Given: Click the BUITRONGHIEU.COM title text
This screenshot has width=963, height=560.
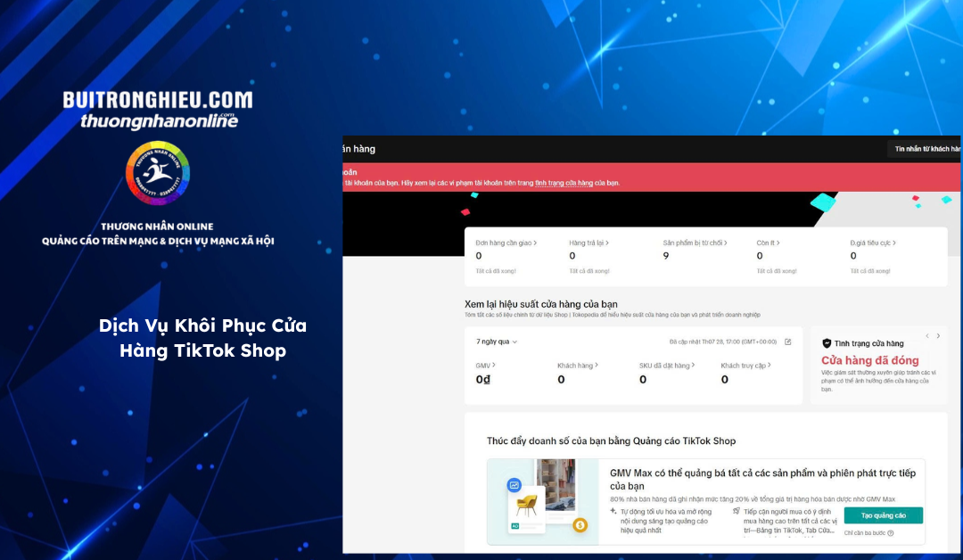Looking at the screenshot, I should (x=158, y=100).
